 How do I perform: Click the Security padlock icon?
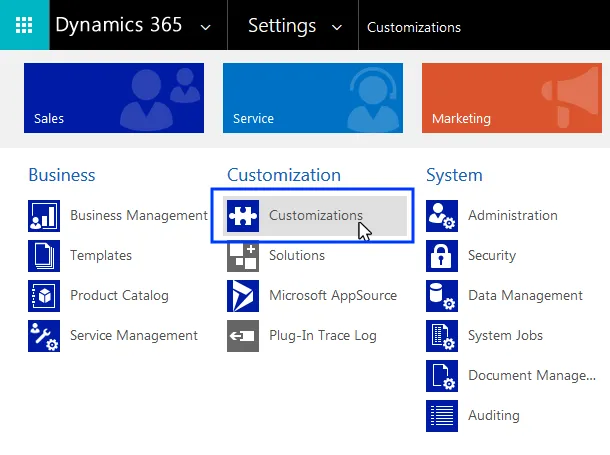tap(442, 256)
